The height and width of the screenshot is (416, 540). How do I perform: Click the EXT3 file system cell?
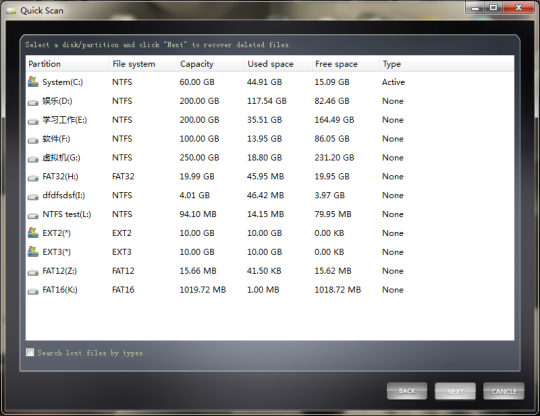coord(122,252)
